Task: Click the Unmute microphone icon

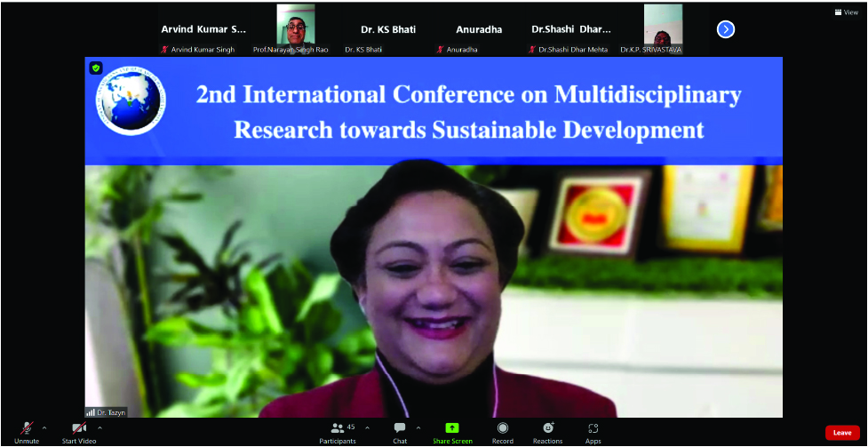Action: 27,427
